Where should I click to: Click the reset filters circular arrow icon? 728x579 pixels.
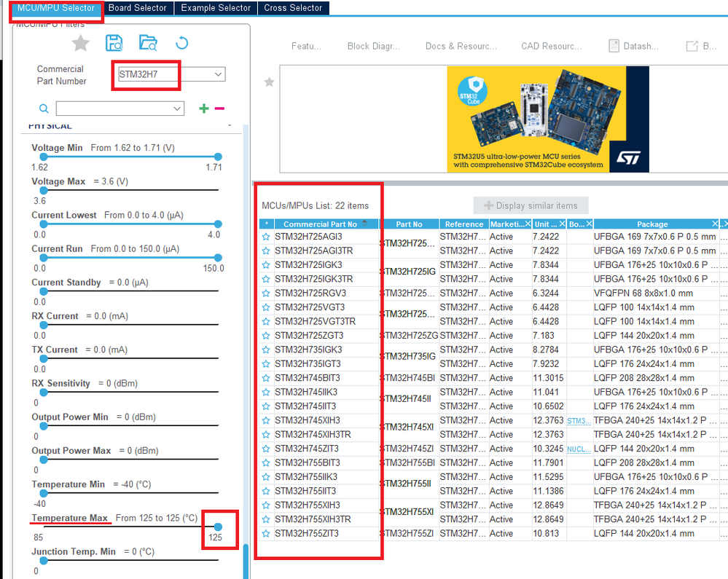coord(182,43)
